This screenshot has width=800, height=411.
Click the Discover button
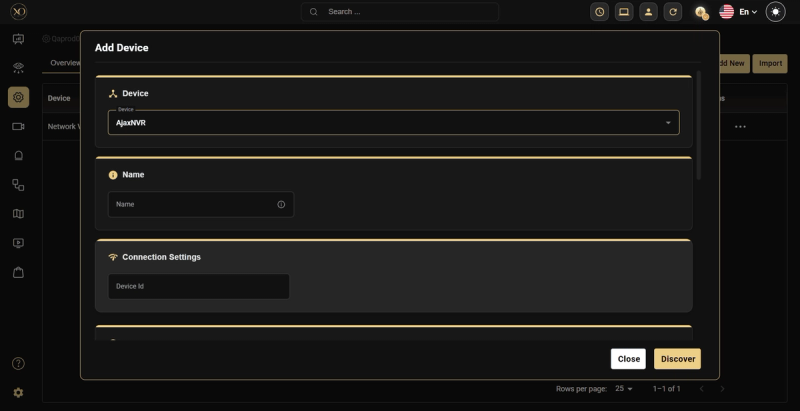678,359
